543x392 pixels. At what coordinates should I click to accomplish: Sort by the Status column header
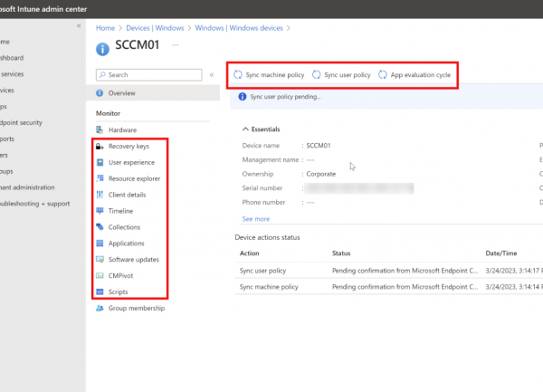coord(341,253)
